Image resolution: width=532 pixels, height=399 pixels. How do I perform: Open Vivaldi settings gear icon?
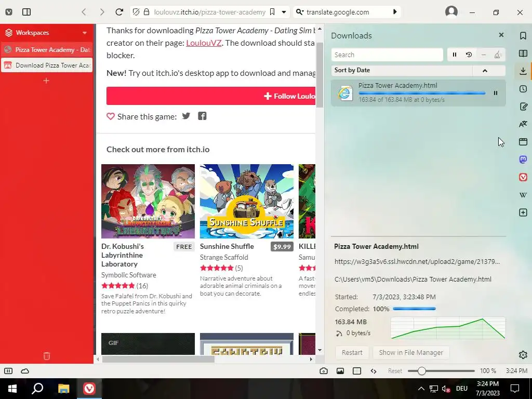523,354
